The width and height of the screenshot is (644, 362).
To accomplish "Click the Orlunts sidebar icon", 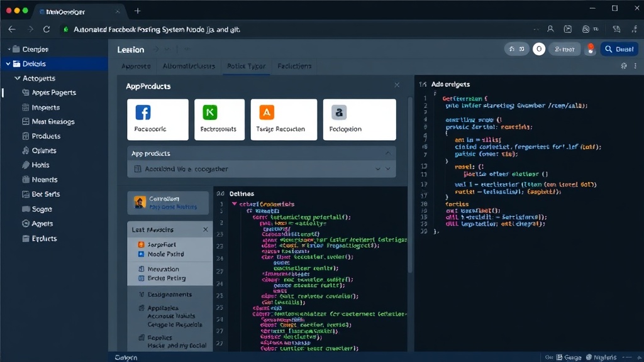I will 25,151.
